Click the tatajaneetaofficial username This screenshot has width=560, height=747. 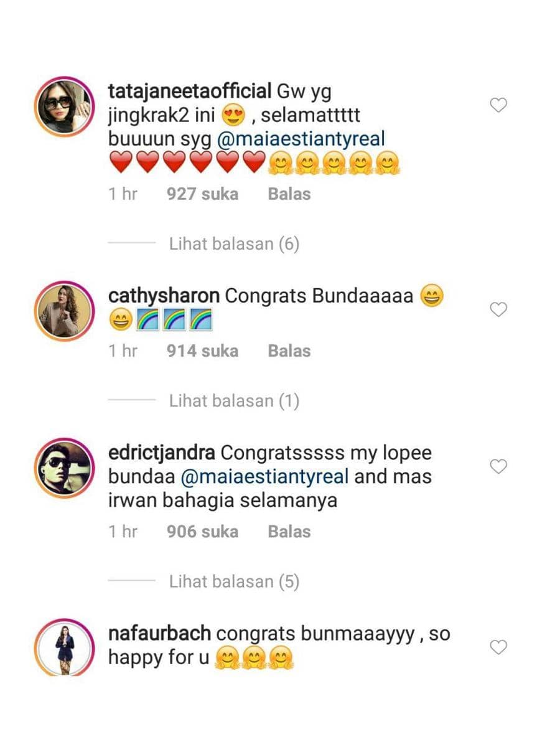tap(189, 92)
